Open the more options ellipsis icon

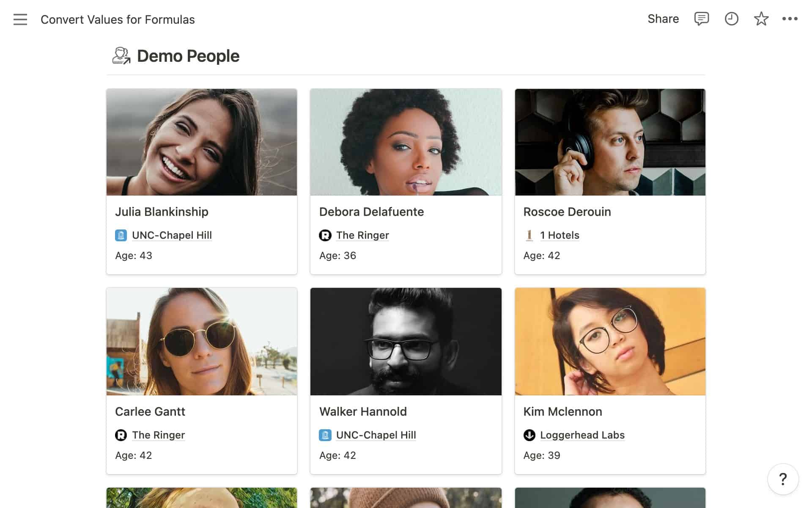point(789,19)
